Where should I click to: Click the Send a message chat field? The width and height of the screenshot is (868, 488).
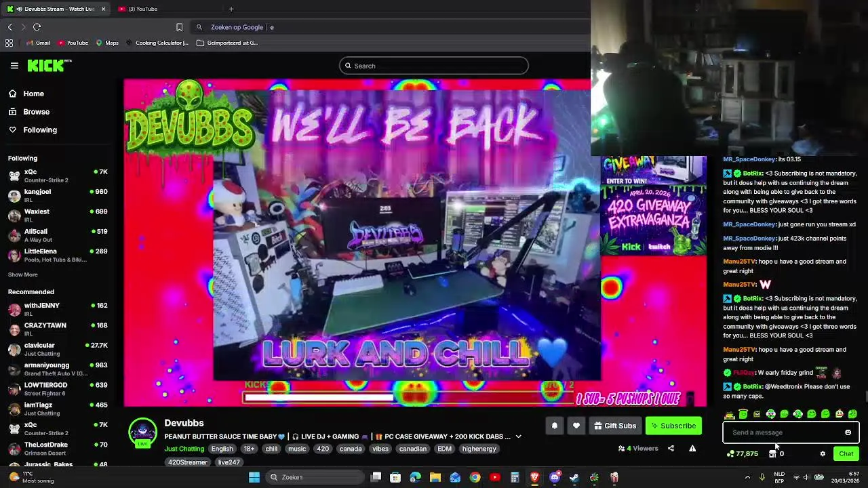pyautogui.click(x=791, y=432)
